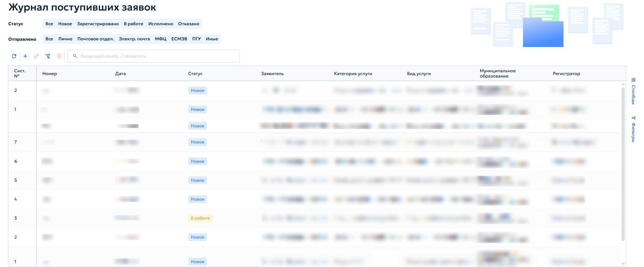Click system number 7 in the table
Viewport: 644px width, 267px height.
coord(15,142)
